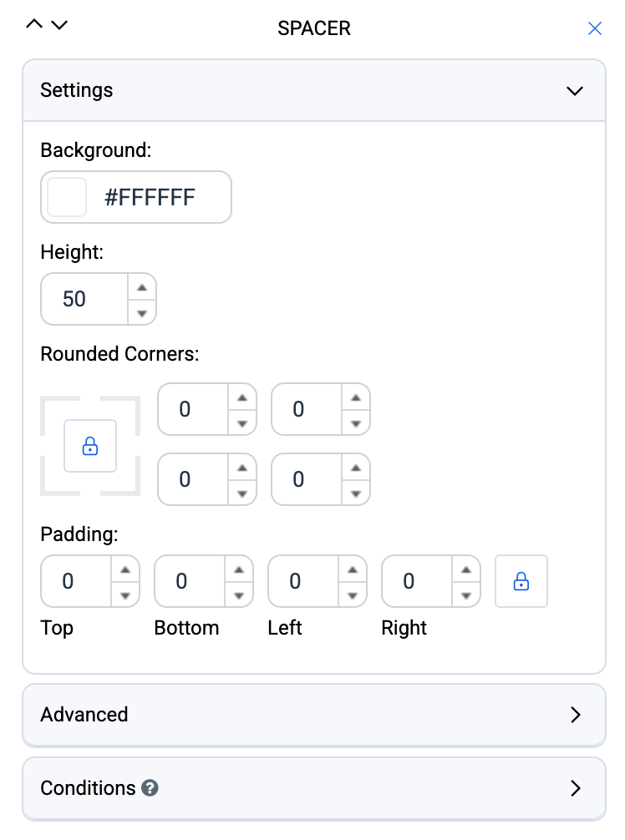Expand the Conditions section

(314, 788)
